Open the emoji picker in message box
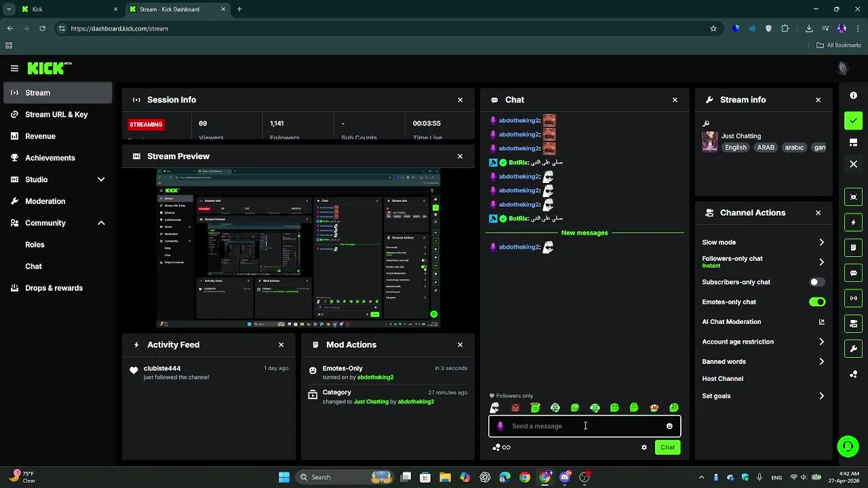This screenshot has width=868, height=488. (x=669, y=426)
